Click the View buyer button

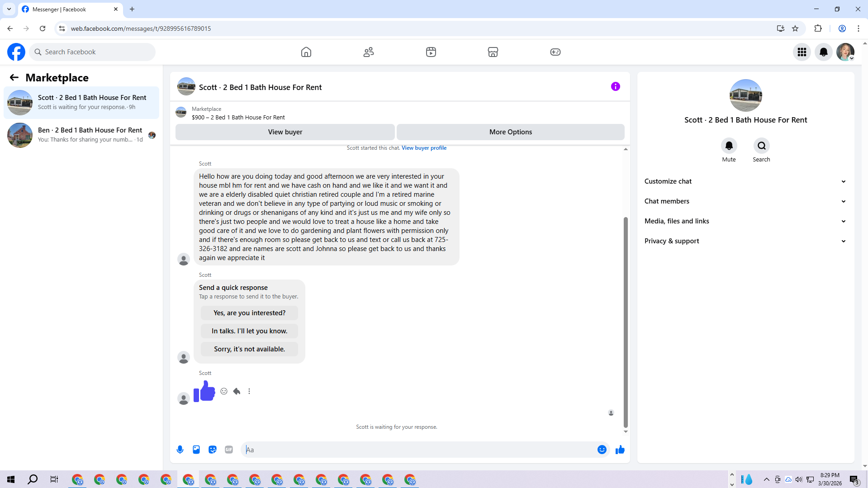(x=285, y=132)
